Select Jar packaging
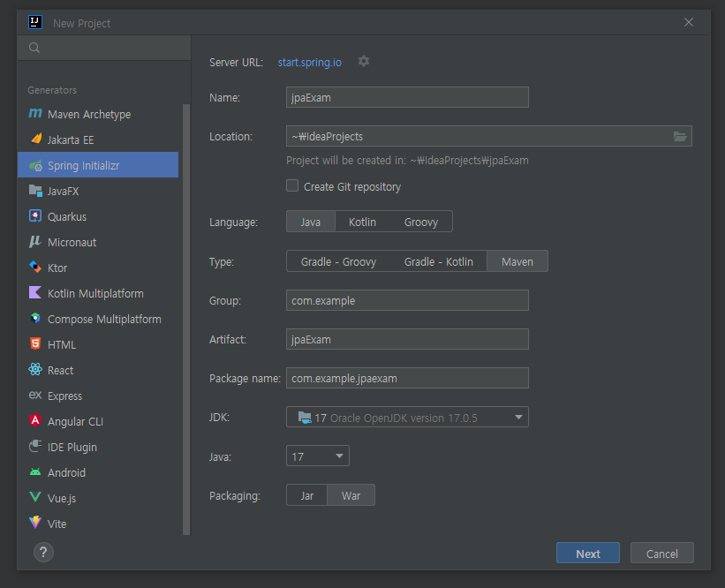The width and height of the screenshot is (725, 588). (x=307, y=495)
